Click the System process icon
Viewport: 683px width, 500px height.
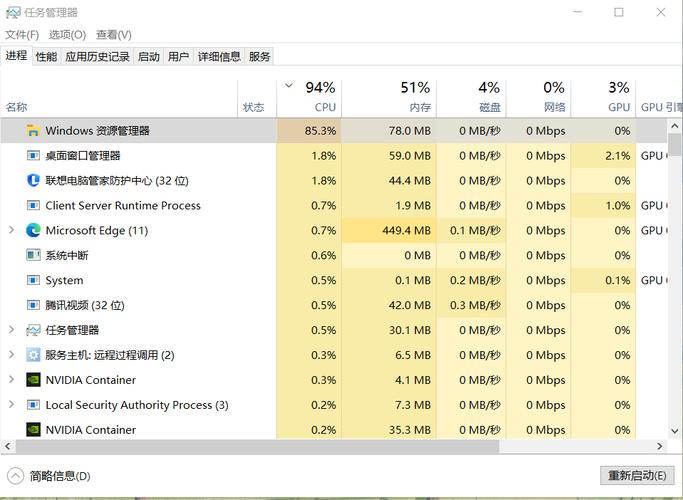click(x=33, y=280)
